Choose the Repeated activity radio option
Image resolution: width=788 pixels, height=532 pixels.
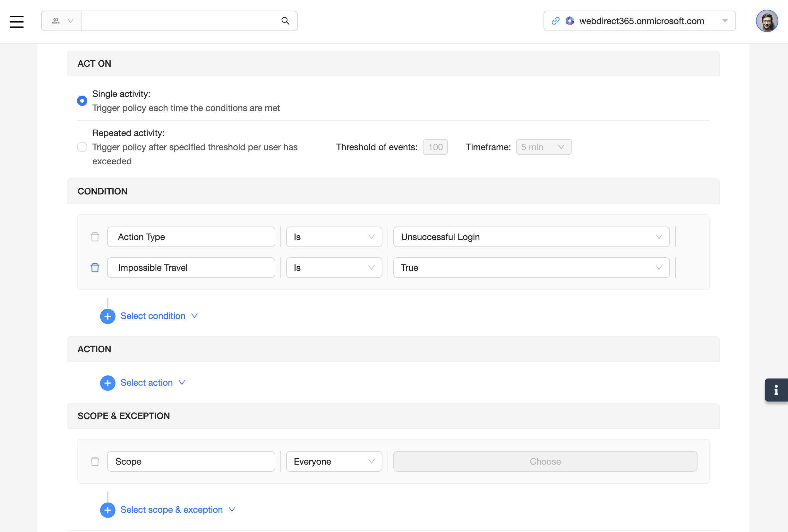point(82,147)
